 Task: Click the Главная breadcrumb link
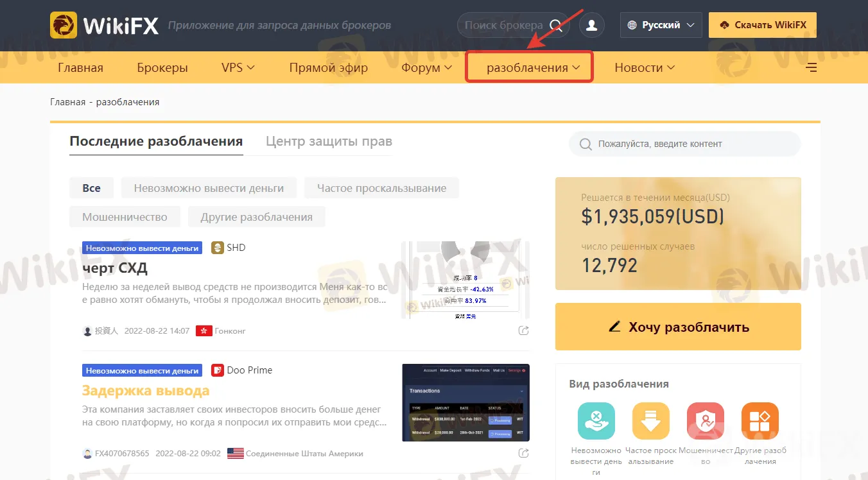tap(67, 102)
